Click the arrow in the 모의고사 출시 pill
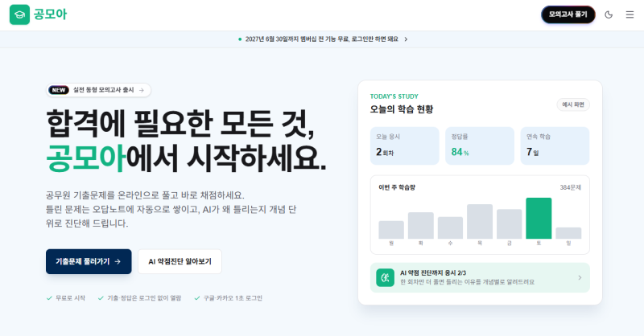The width and height of the screenshot is (644, 336). click(142, 90)
